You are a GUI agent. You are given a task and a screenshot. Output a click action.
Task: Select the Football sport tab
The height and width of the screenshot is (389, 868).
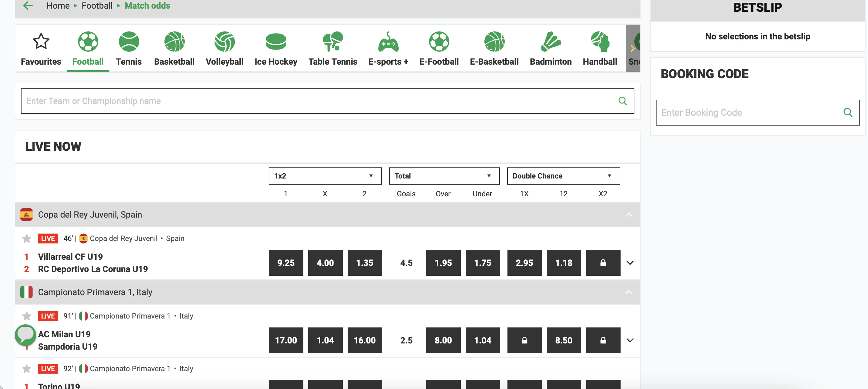(x=88, y=49)
